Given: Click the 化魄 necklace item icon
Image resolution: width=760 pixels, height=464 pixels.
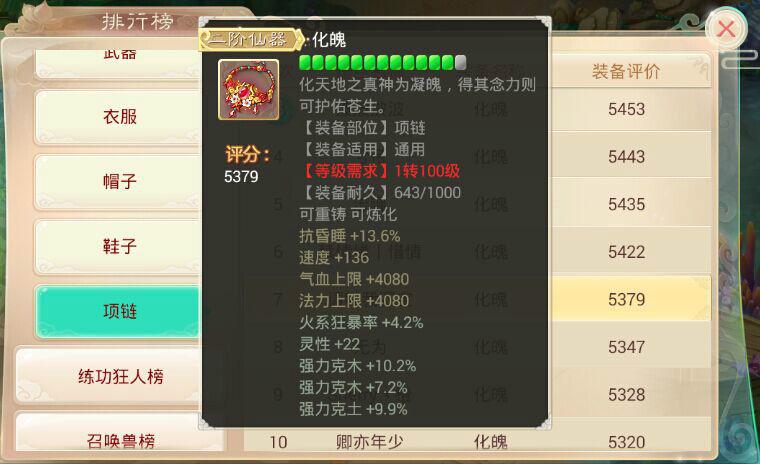Looking at the screenshot, I should click(x=249, y=90).
